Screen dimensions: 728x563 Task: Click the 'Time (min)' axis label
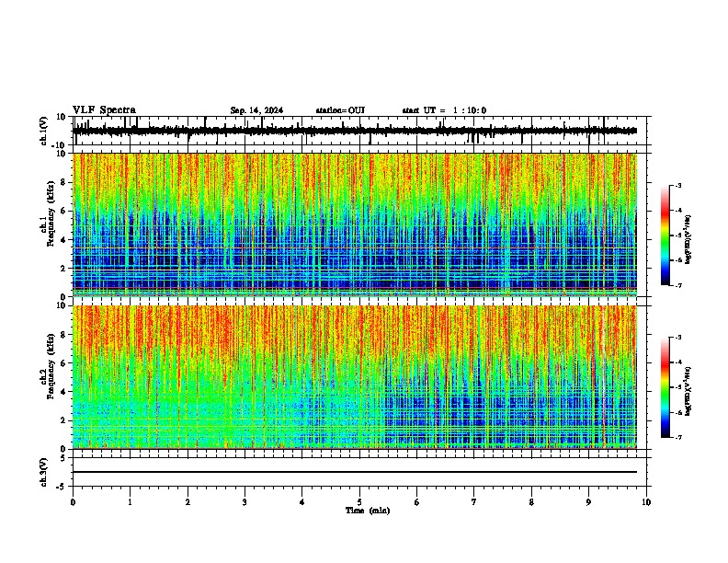(x=368, y=511)
